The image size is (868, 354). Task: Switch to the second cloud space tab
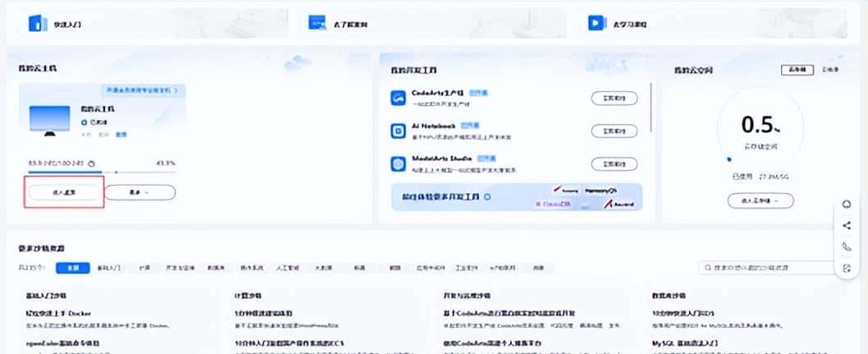[x=831, y=70]
